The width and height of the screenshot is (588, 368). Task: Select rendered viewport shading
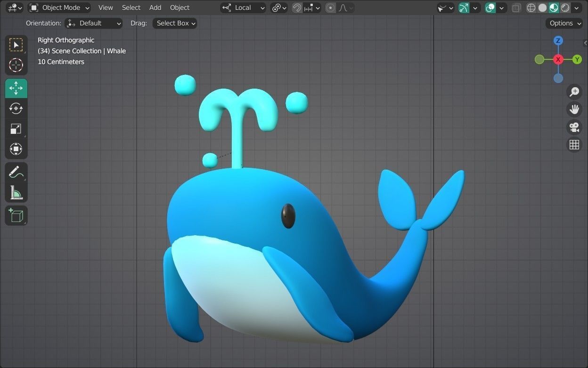click(565, 8)
